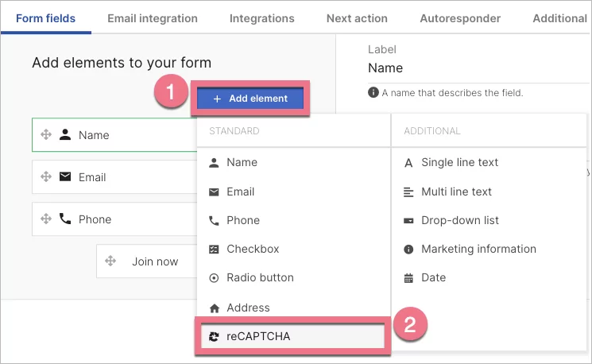Pick the Radio button element icon
The height and width of the screenshot is (364, 592).
pyautogui.click(x=214, y=278)
